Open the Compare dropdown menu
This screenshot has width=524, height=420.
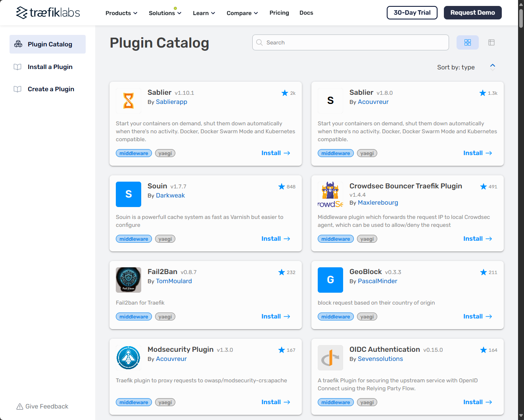tap(242, 13)
